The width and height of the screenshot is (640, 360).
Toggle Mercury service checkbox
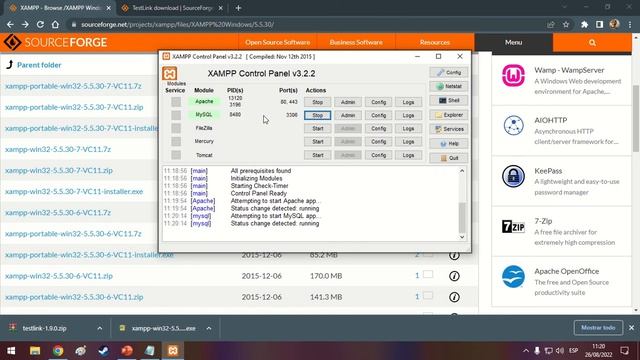click(176, 142)
